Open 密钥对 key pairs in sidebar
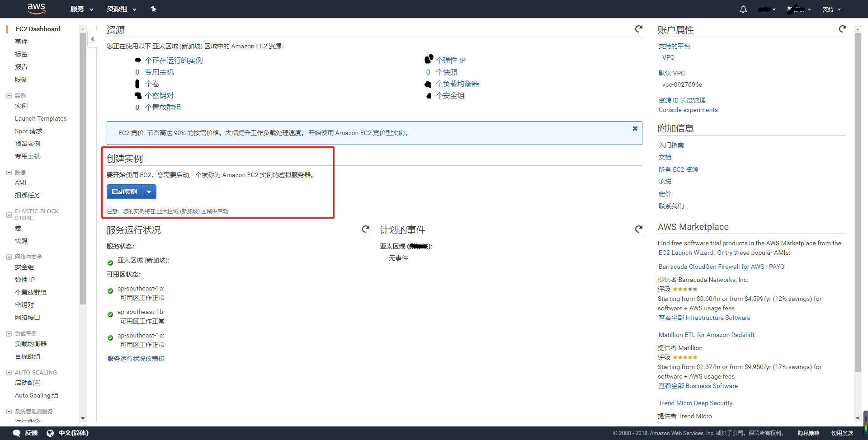Screen dimensions: 868x440 [x=24, y=305]
